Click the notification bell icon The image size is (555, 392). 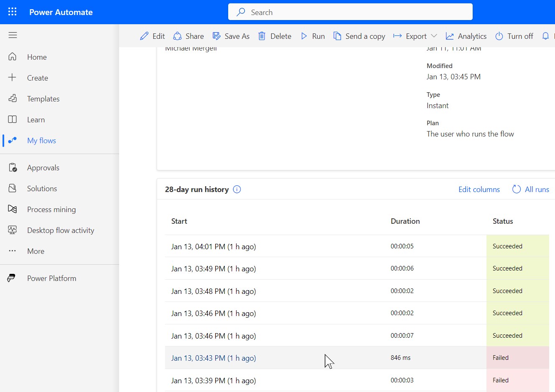(545, 36)
